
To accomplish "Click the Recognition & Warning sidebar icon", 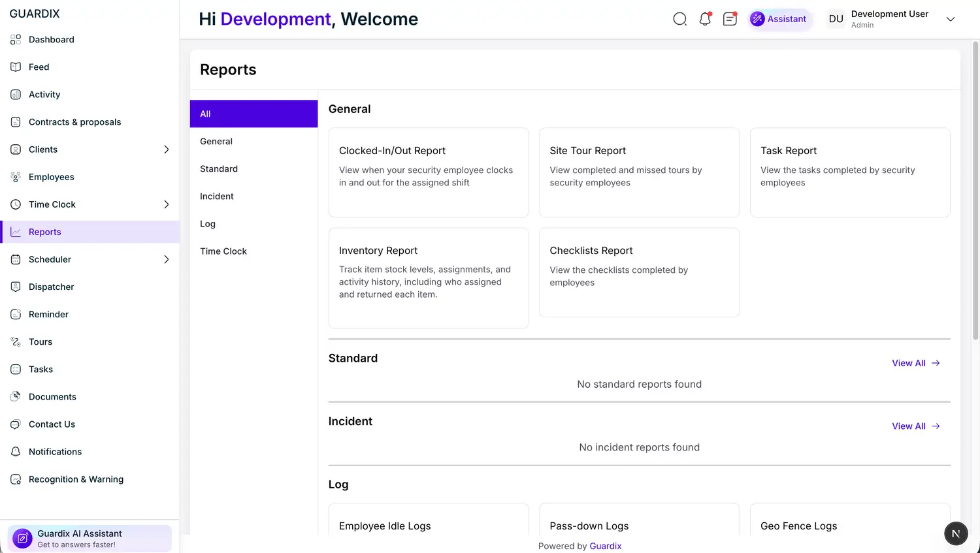I will 16,479.
